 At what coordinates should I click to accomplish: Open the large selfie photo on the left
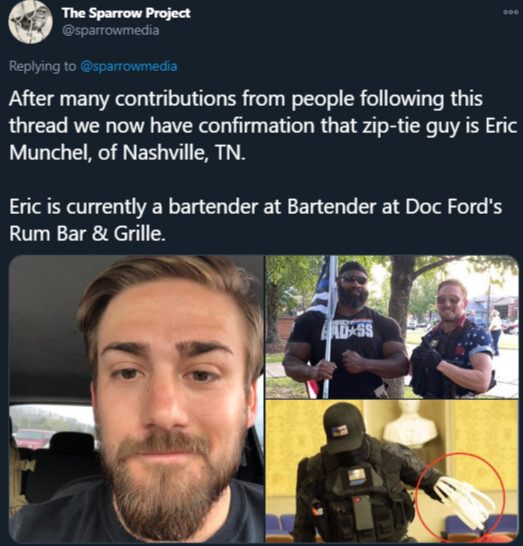point(136,398)
